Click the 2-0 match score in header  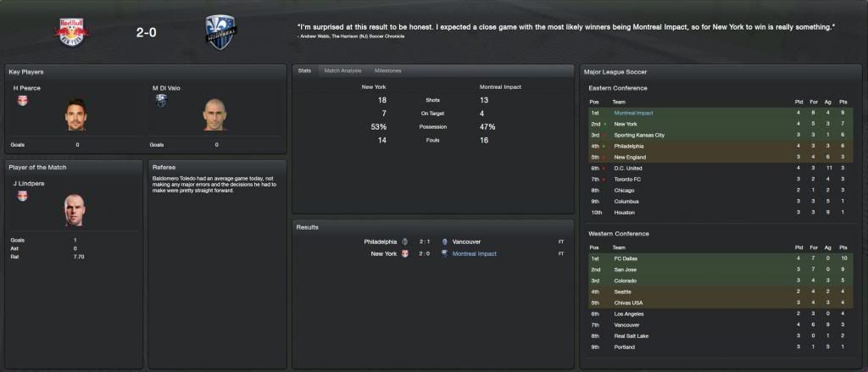point(146,33)
